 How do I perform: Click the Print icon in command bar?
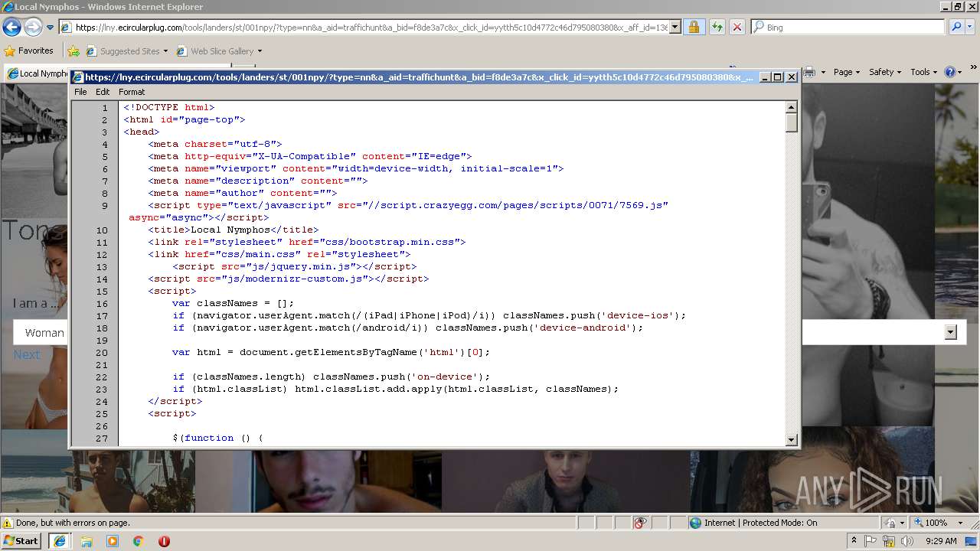pos(808,72)
